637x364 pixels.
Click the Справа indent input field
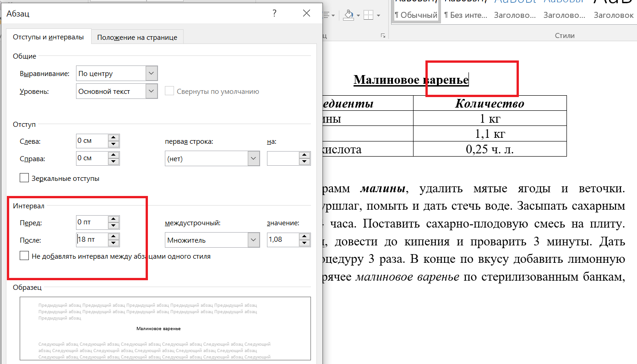coord(92,158)
